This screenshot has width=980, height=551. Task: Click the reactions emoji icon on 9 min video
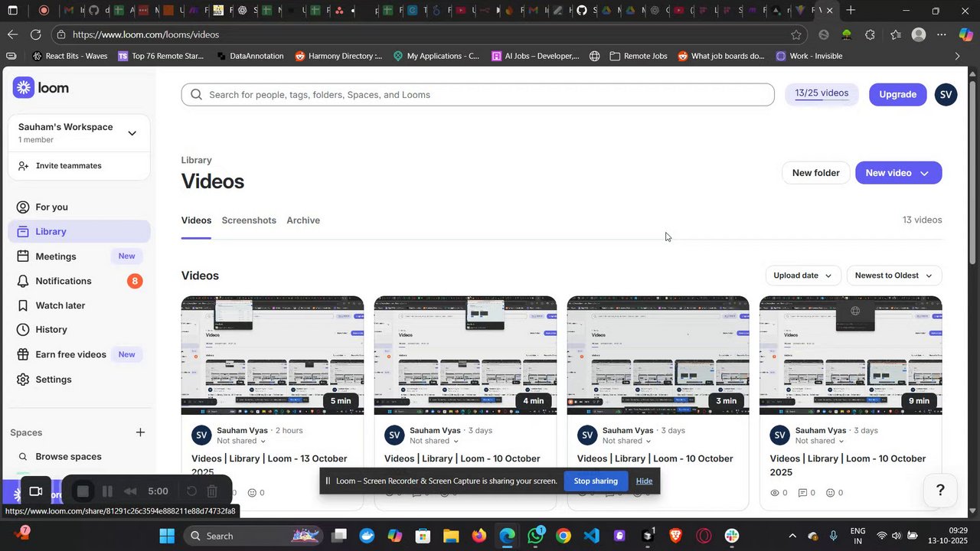(831, 493)
